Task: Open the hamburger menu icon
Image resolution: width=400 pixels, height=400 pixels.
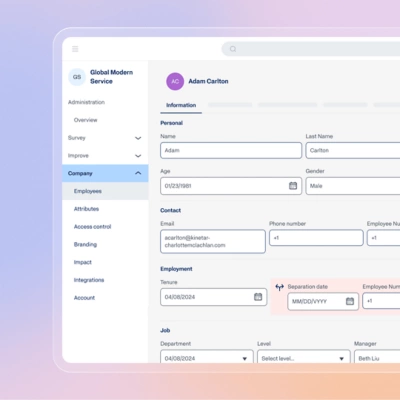Action: 75,49
